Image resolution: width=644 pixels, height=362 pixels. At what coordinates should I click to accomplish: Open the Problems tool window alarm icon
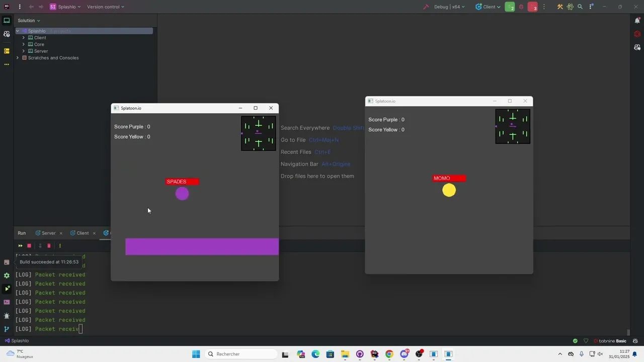pos(7,316)
